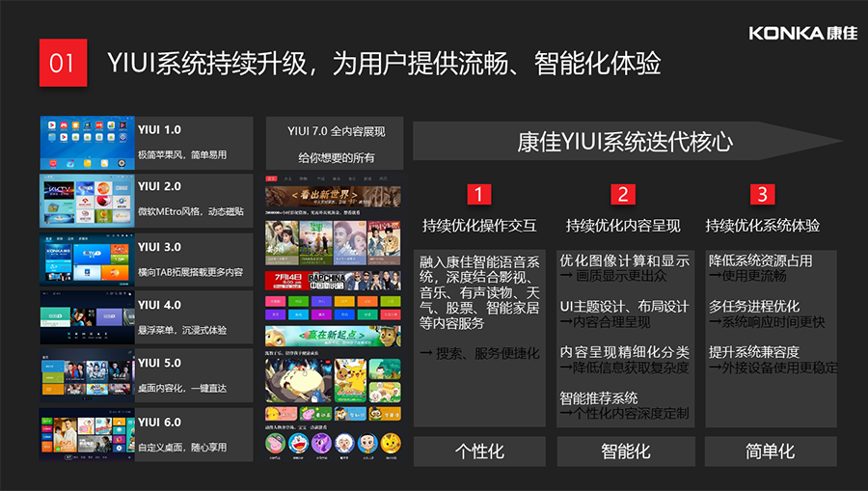Click the text 自定义桌面，随心享用

(x=182, y=448)
